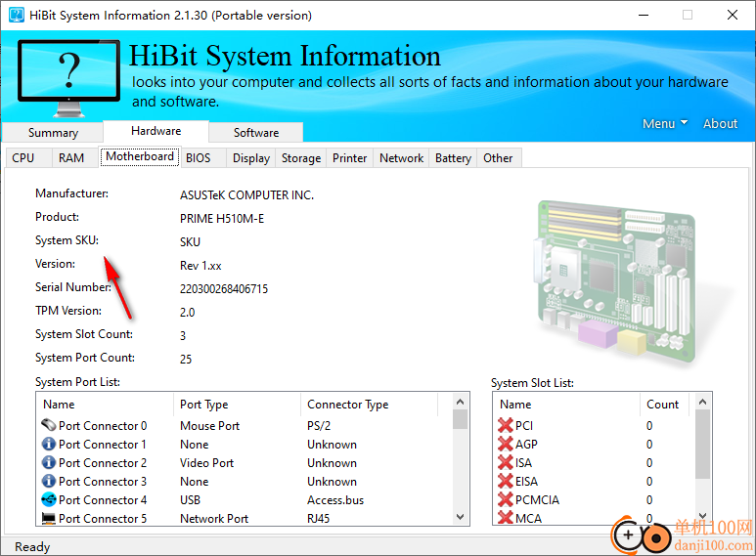Select the Port Connector 0 row name
Viewport: 756px width, 556px height.
tap(103, 426)
